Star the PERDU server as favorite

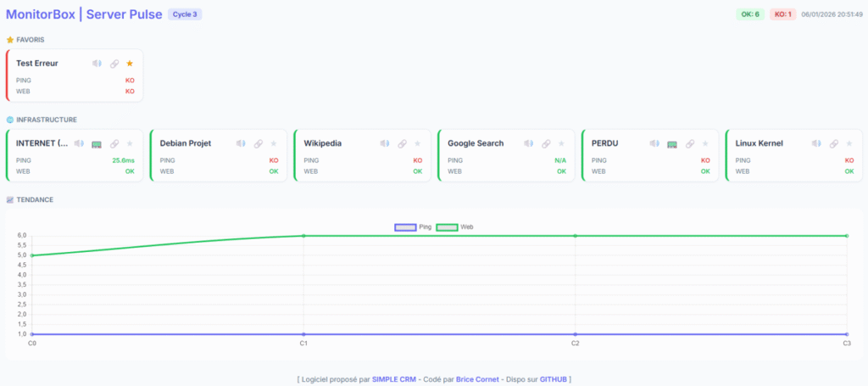(705, 143)
